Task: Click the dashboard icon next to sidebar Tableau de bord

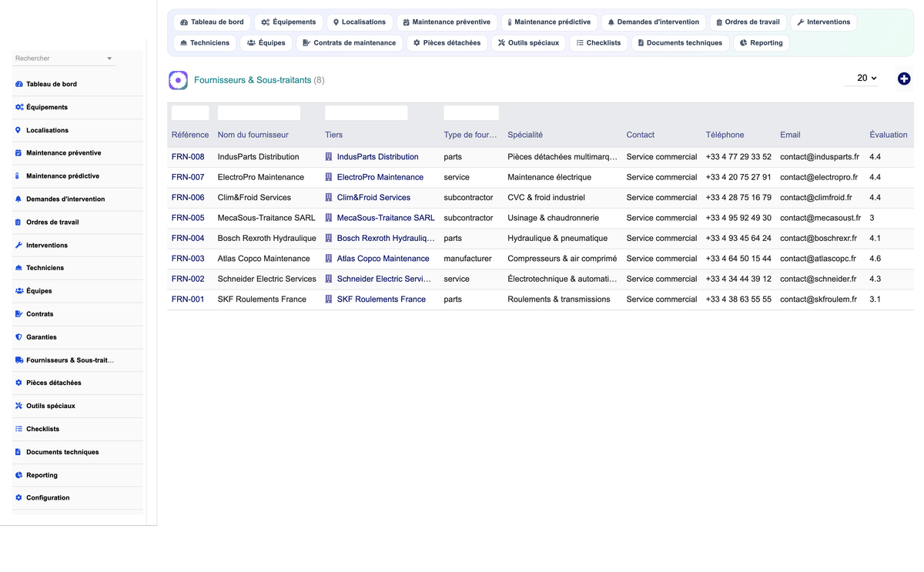Action: [x=18, y=84]
